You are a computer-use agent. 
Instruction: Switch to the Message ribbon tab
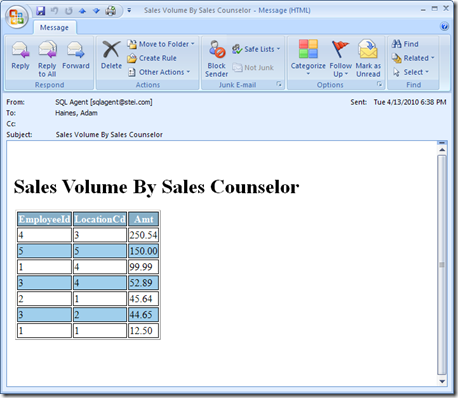click(x=54, y=28)
